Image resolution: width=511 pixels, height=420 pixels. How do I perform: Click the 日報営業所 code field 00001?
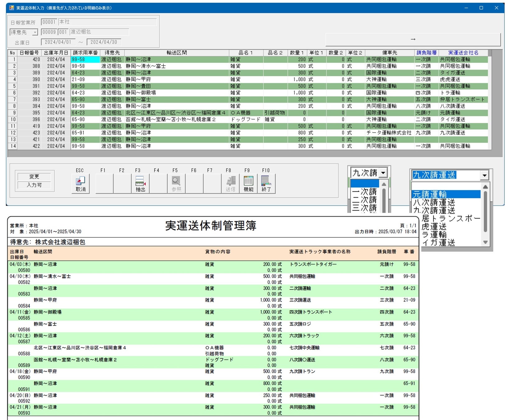[49, 22]
